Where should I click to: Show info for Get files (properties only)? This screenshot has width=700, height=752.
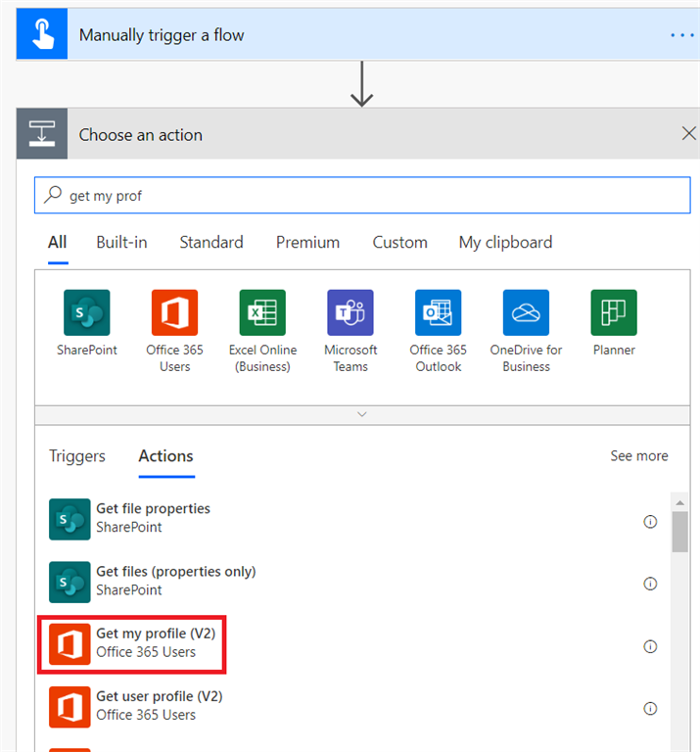[x=650, y=585]
